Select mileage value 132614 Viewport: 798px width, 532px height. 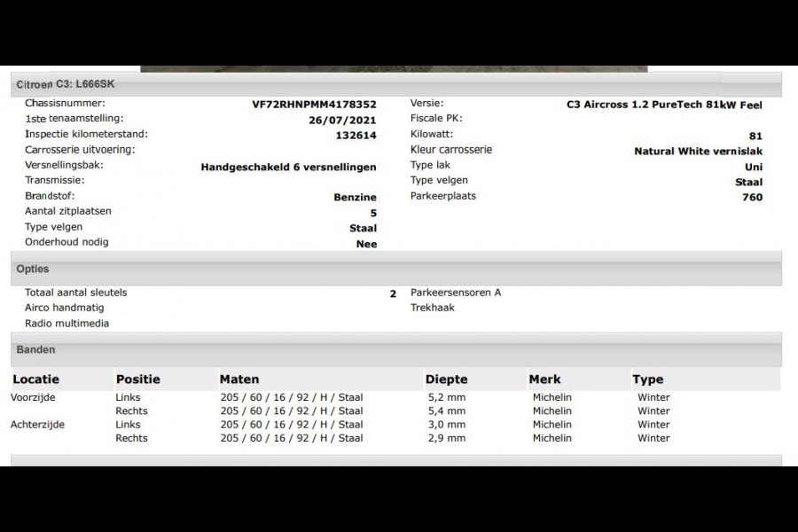(x=356, y=136)
